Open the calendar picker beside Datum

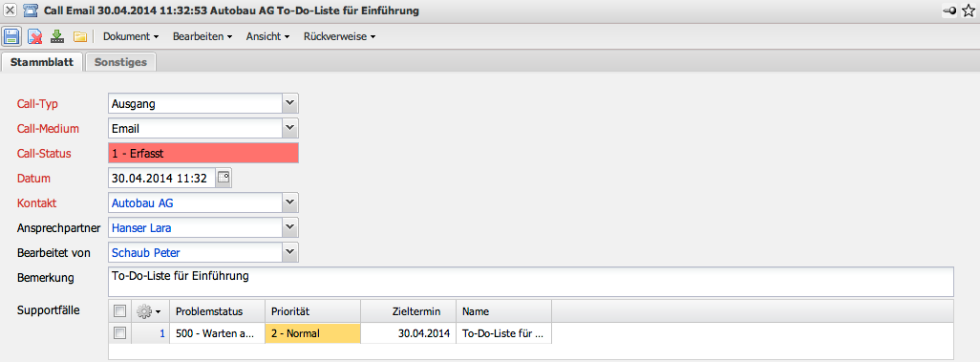(224, 179)
